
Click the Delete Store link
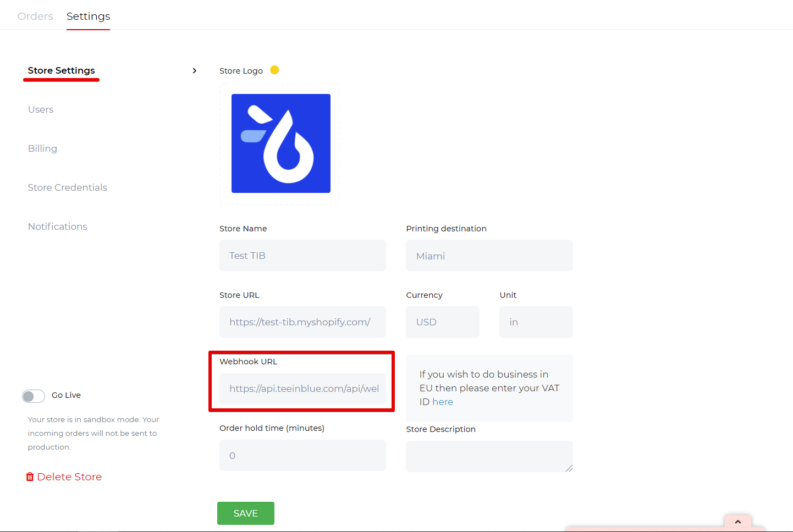pyautogui.click(x=69, y=476)
